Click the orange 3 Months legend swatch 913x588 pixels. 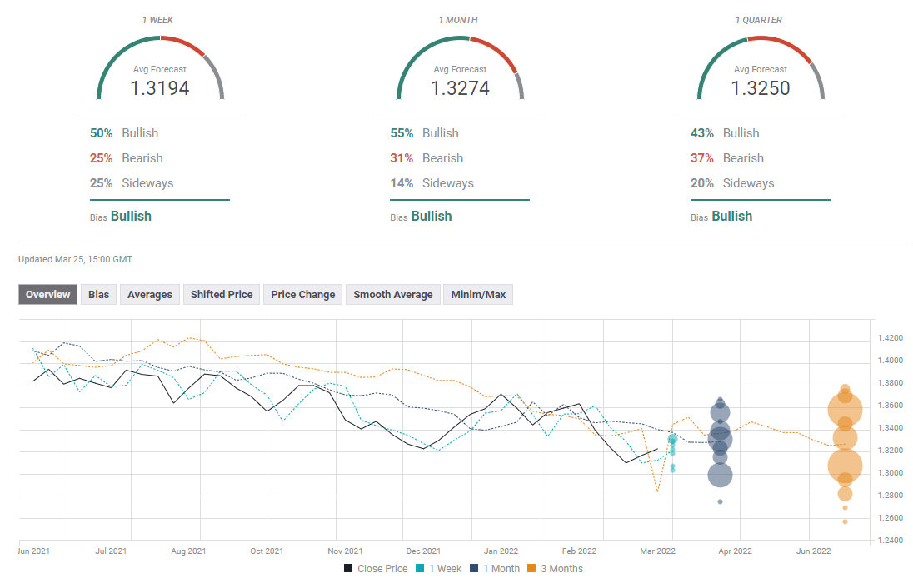[533, 569]
